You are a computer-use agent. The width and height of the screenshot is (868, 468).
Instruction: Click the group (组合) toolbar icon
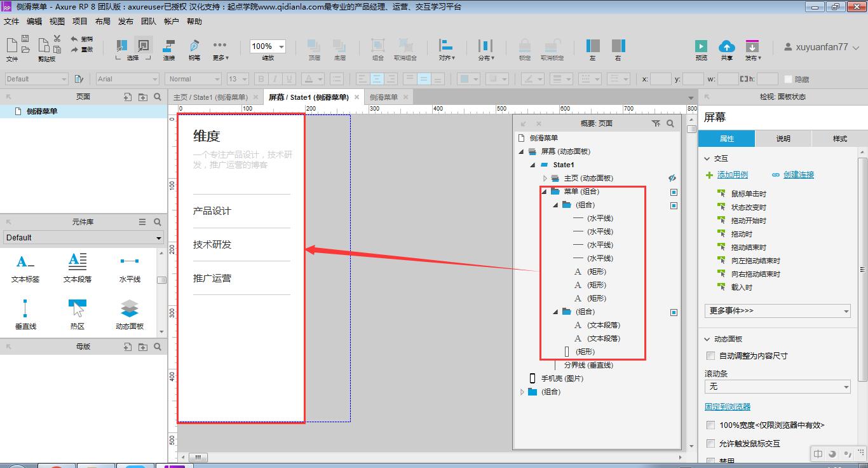click(x=378, y=46)
